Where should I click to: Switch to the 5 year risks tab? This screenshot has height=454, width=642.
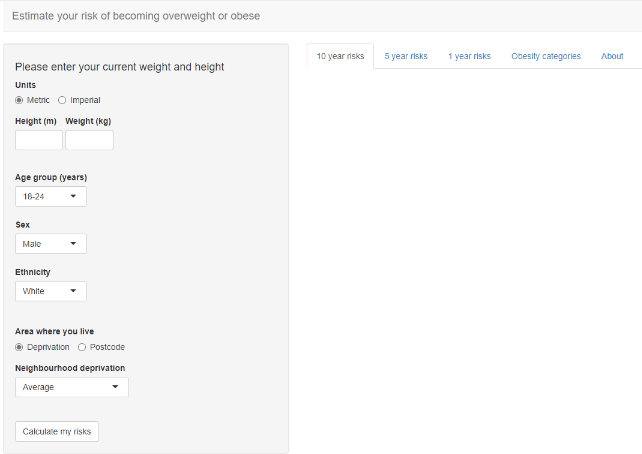(406, 56)
